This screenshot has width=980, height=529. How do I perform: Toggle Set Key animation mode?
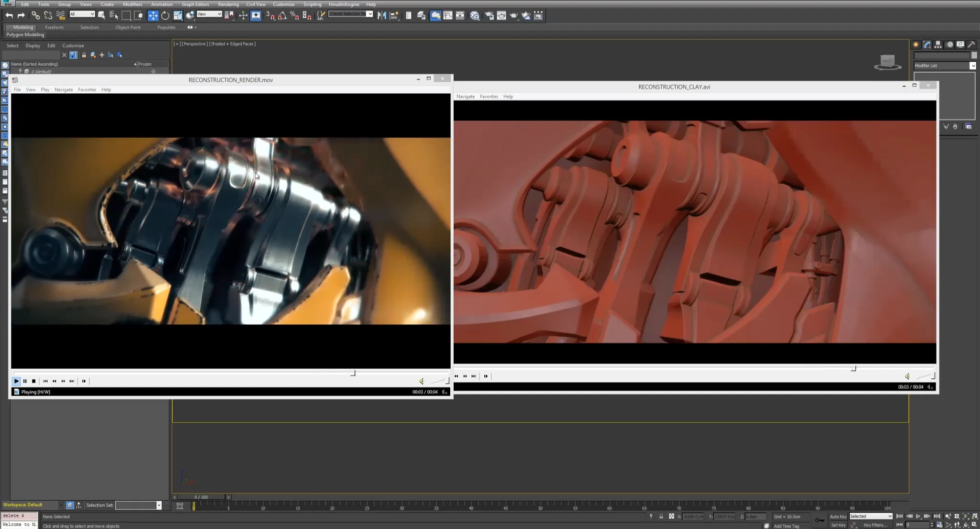(838, 525)
